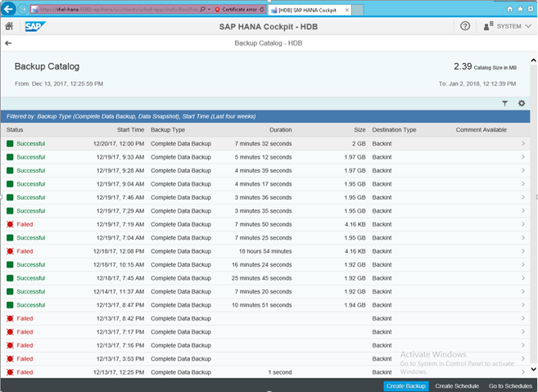The image size is (538, 392).
Task: Click the Destination Type column header
Action: pos(394,130)
